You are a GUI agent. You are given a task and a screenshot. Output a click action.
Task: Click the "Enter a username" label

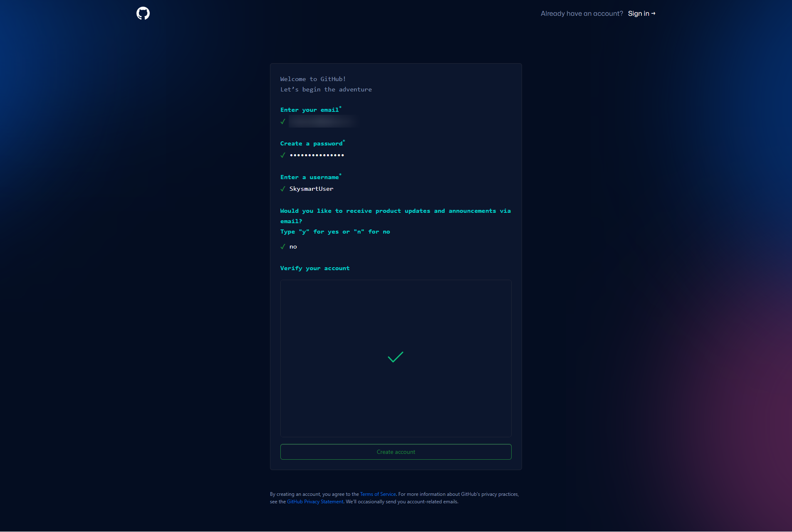[311, 177]
